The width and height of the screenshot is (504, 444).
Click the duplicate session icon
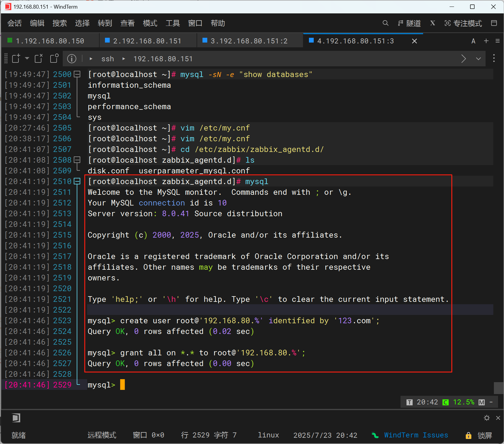click(x=54, y=58)
